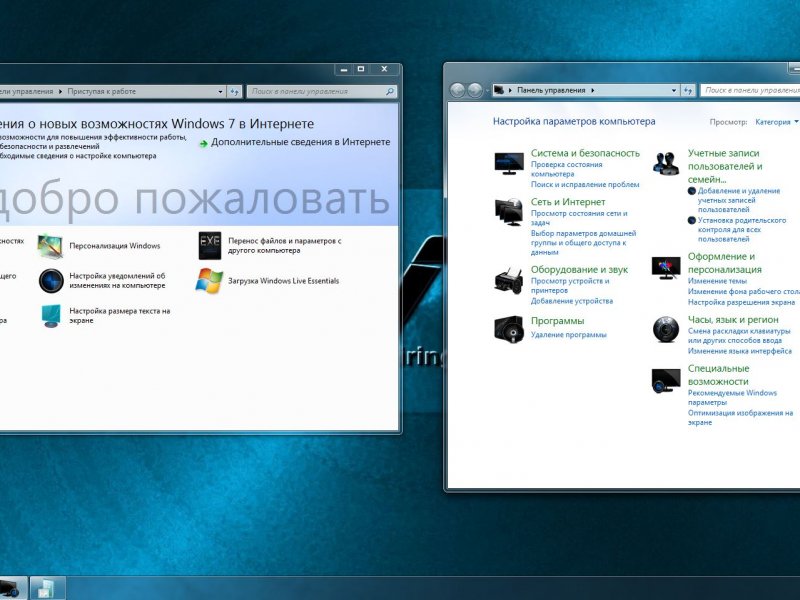Click shield icon beside Добавление и удаление учетных записей
The height and width of the screenshot is (600, 800).
692,191
